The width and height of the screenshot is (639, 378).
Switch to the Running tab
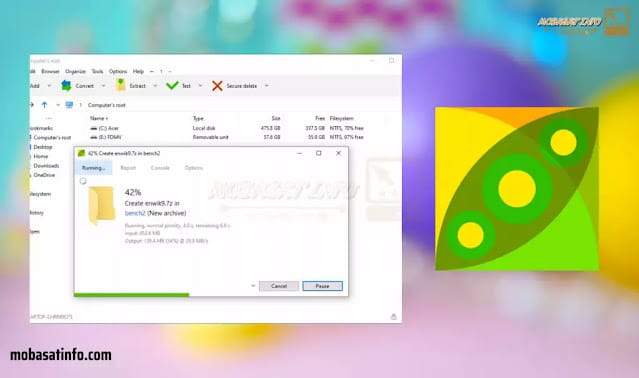(93, 168)
